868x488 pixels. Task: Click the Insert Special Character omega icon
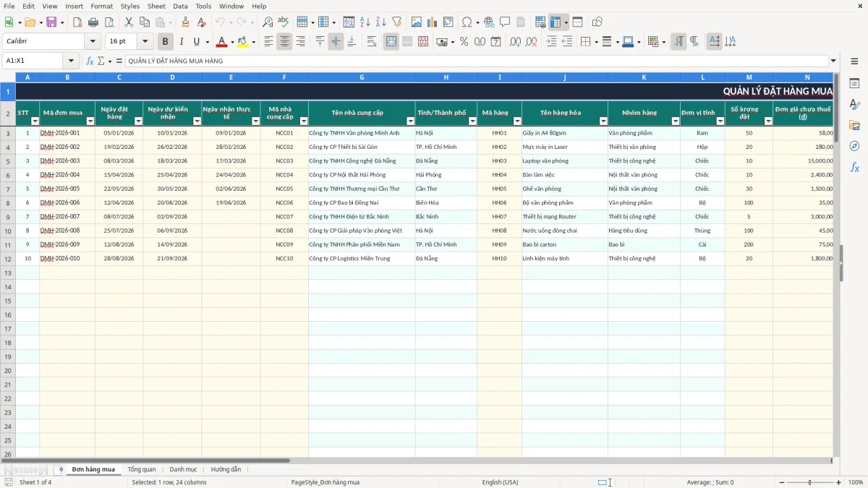(x=467, y=22)
